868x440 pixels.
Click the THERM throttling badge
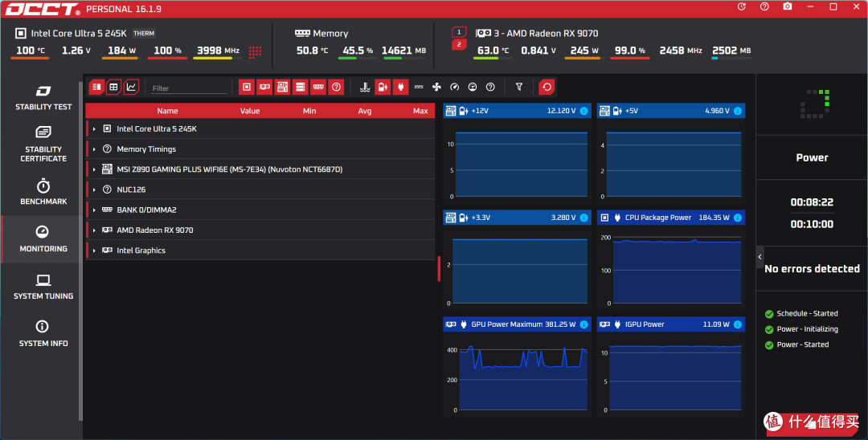pyautogui.click(x=144, y=33)
